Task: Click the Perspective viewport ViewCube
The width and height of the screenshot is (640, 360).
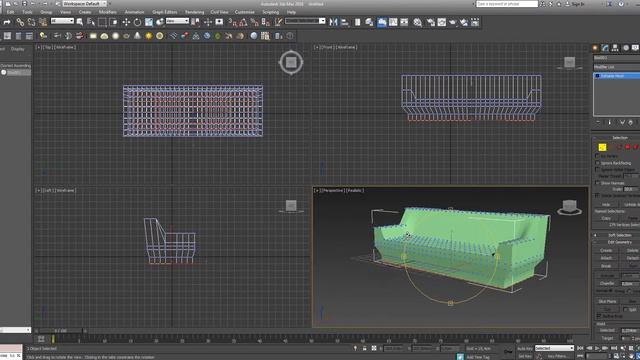Action: coord(569,207)
